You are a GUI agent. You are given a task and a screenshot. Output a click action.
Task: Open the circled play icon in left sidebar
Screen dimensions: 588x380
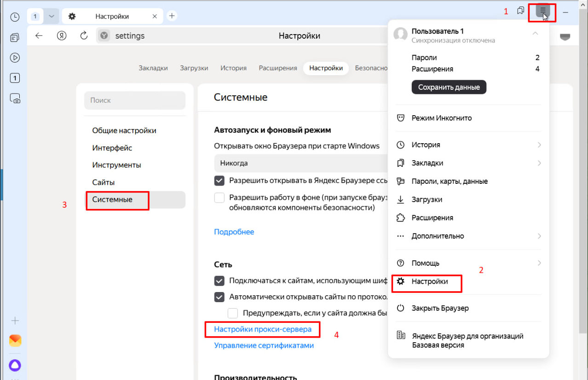15,58
